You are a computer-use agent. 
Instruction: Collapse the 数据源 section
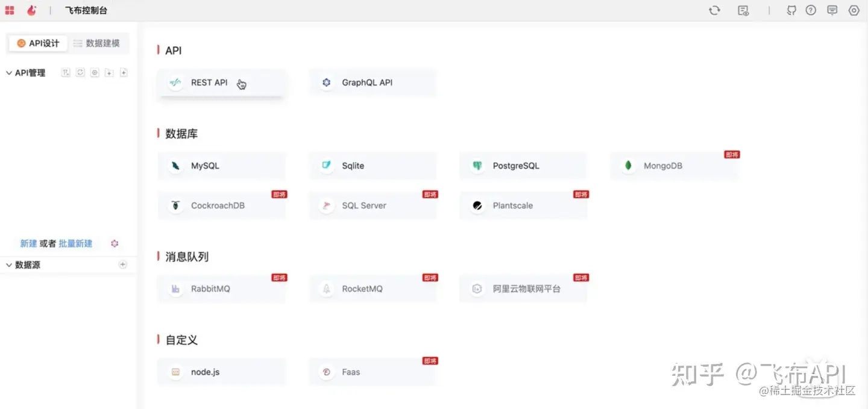coord(9,265)
